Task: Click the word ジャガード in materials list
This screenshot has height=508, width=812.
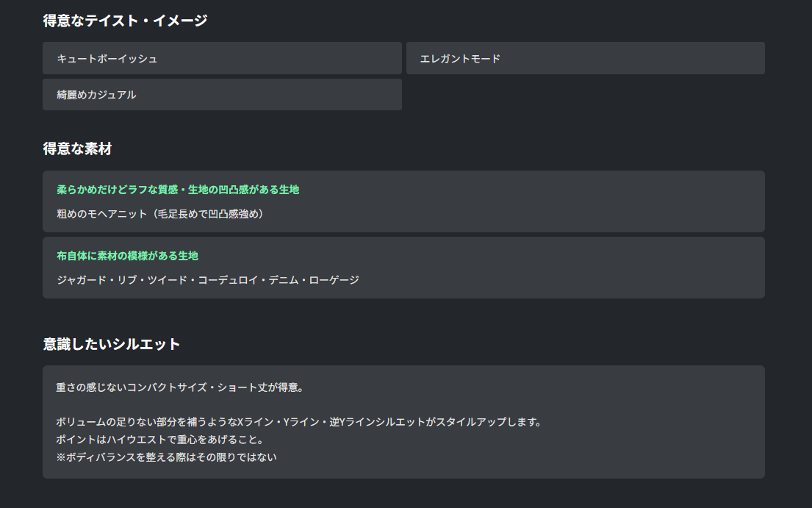Action: (81, 280)
